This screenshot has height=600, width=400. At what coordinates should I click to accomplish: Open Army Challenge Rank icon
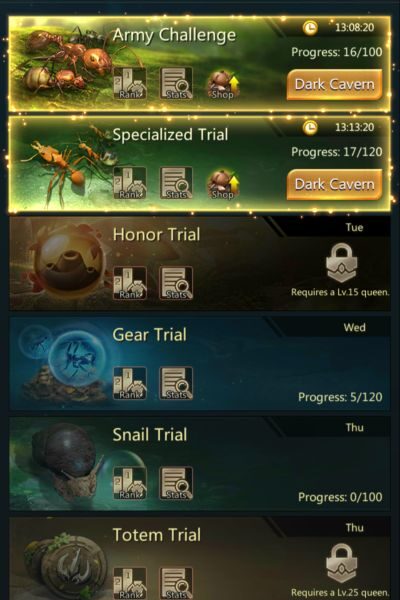(130, 83)
